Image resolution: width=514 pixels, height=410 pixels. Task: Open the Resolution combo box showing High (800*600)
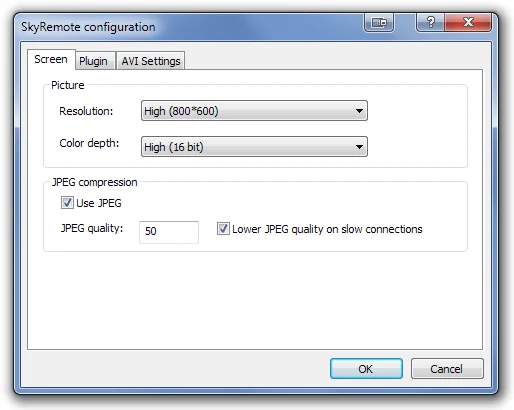pos(254,111)
